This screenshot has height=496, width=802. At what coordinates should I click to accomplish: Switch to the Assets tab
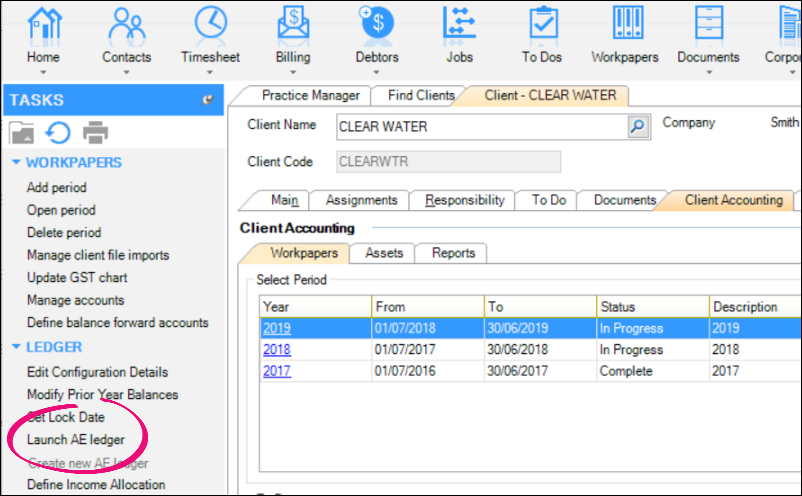(x=383, y=253)
